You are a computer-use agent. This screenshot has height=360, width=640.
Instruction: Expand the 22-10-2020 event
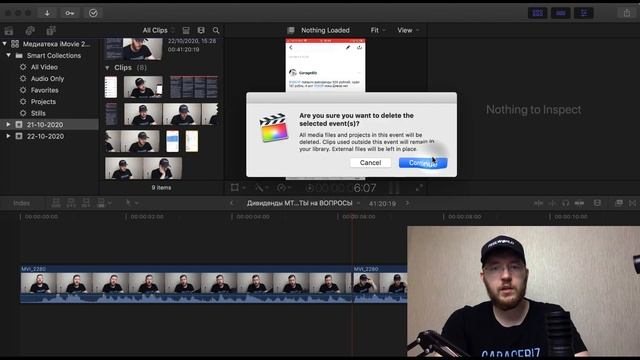click(x=8, y=136)
